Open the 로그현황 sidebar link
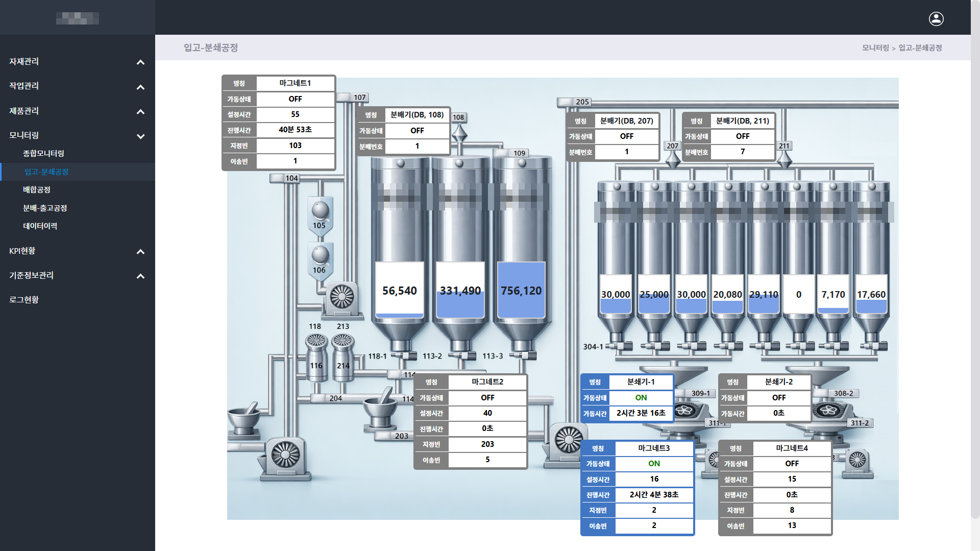 (x=24, y=300)
